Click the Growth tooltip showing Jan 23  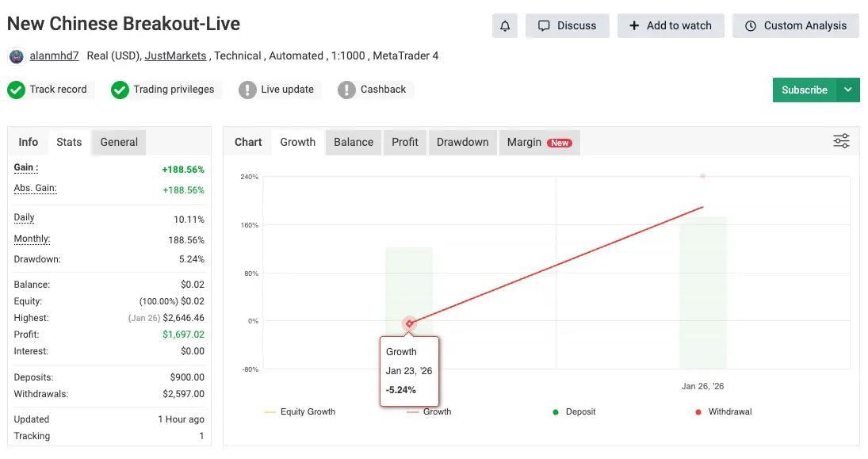pyautogui.click(x=409, y=370)
